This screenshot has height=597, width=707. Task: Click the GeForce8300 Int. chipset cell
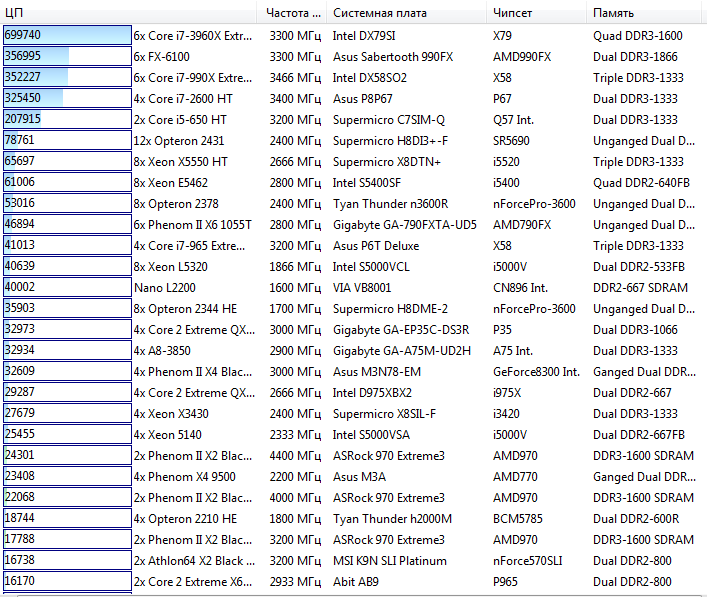pyautogui.click(x=536, y=372)
